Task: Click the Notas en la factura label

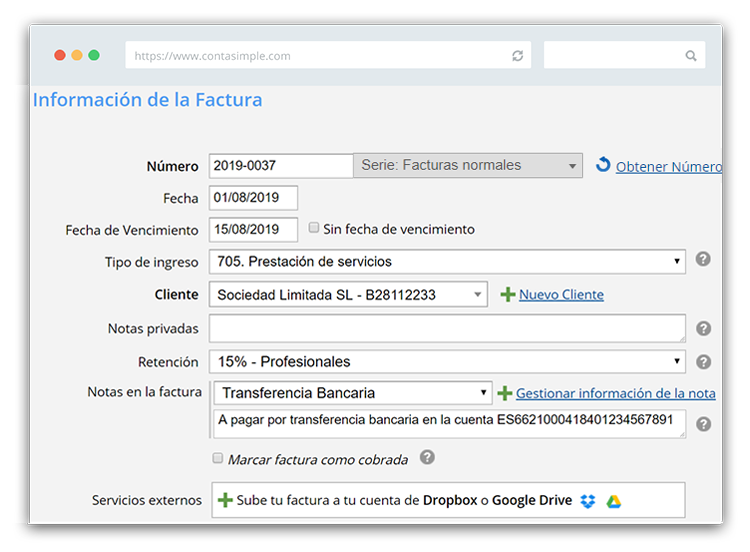Action: (144, 392)
